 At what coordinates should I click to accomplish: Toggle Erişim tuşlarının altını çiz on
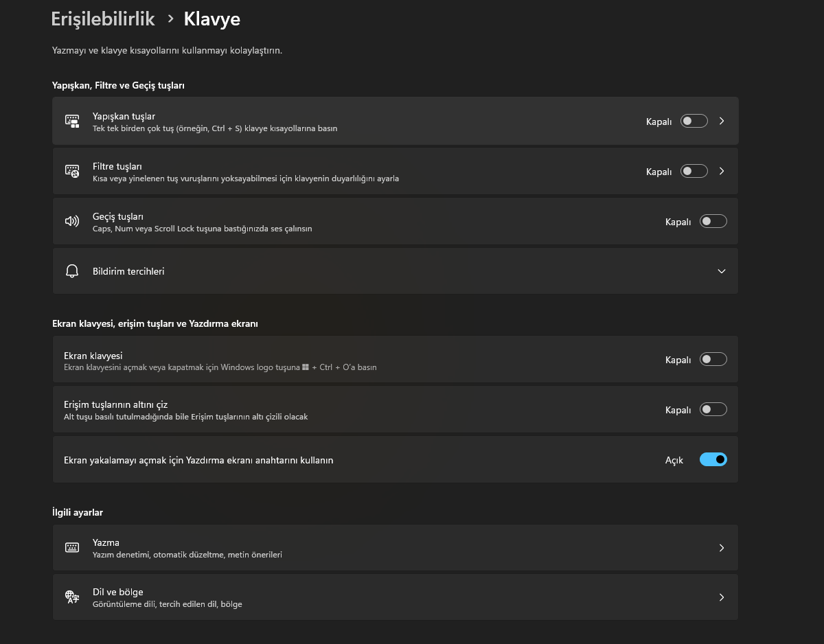[713, 409]
